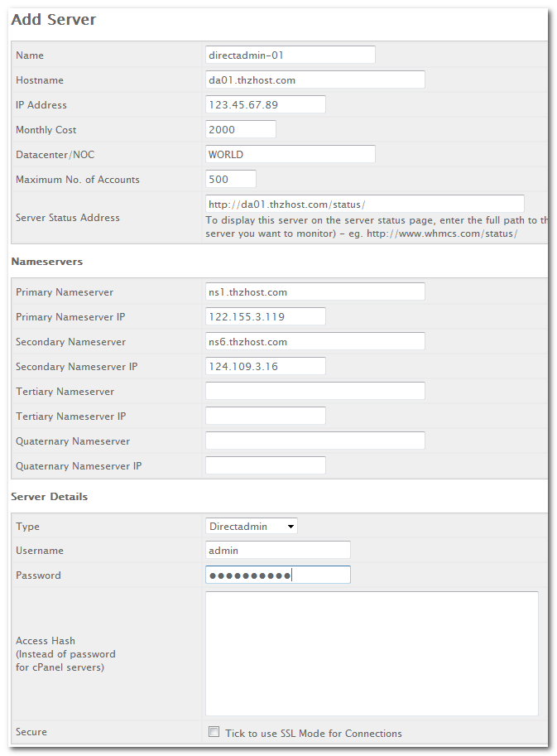Image resolution: width=557 pixels, height=756 pixels.
Task: Focus the Hostname text field
Action: (315, 79)
